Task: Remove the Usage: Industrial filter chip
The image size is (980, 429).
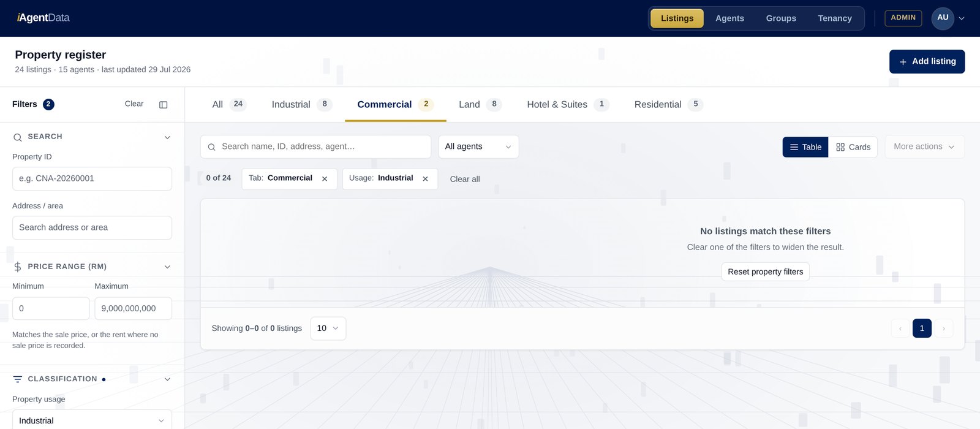Action: 425,179
